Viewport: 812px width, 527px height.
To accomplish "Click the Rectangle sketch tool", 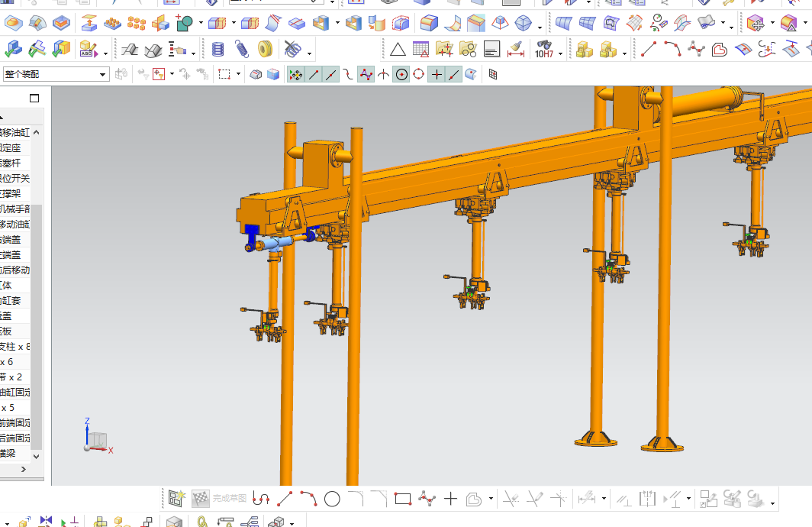I will (x=402, y=500).
